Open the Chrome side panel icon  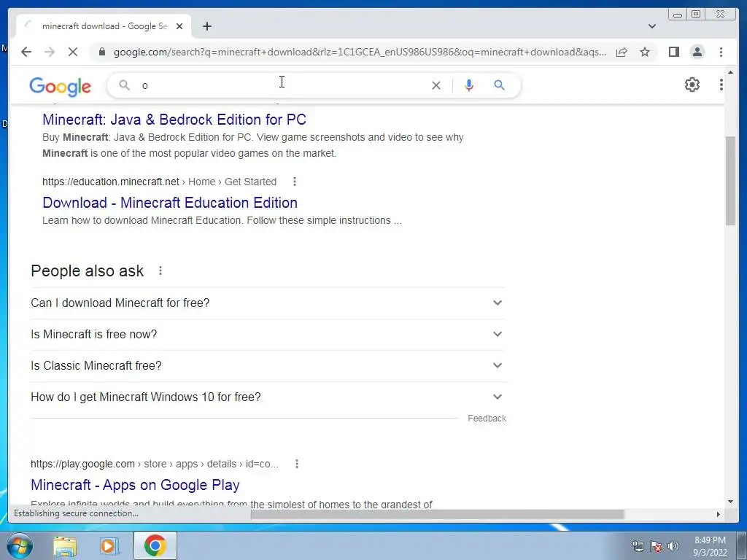point(673,52)
